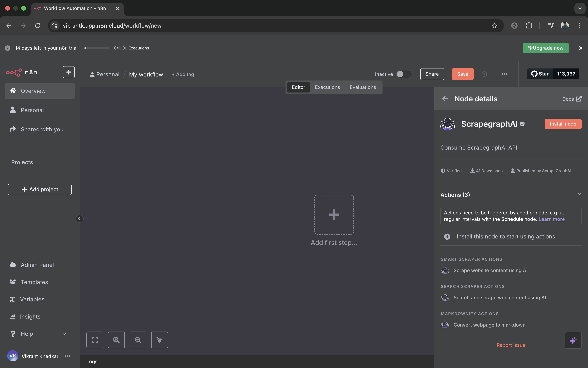Click the Add first step placeholder
This screenshot has height=368, width=588.
(334, 214)
